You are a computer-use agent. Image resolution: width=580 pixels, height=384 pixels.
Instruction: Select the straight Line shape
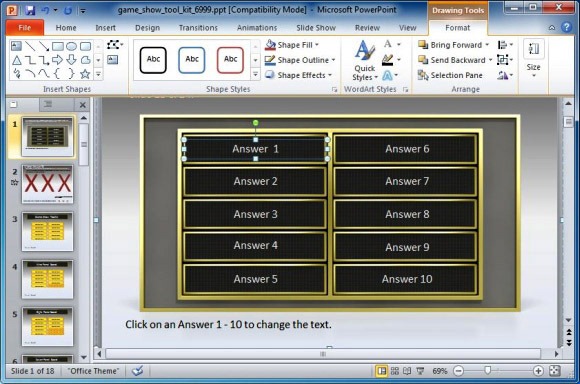point(30,46)
